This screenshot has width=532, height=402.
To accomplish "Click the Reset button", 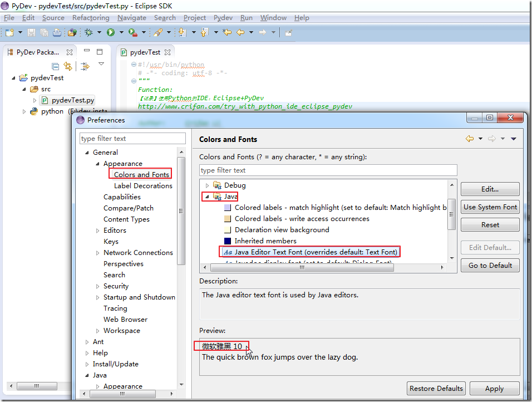I will [490, 225].
